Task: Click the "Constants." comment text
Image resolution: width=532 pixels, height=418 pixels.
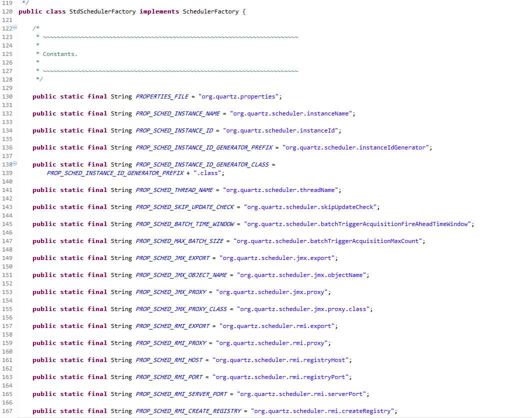Action: tap(60, 54)
